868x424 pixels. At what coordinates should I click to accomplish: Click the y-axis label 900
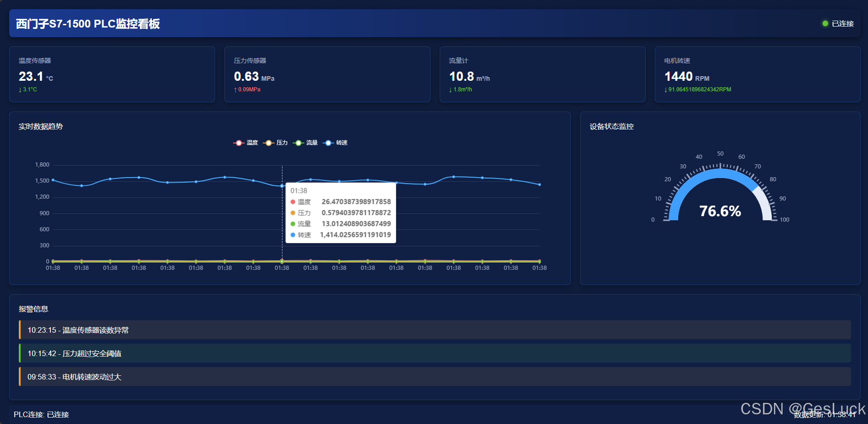tap(44, 213)
